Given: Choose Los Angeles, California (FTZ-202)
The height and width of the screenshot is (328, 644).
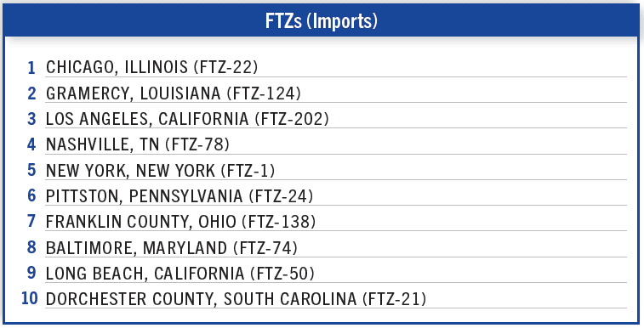Looking at the screenshot, I should tap(187, 118).
